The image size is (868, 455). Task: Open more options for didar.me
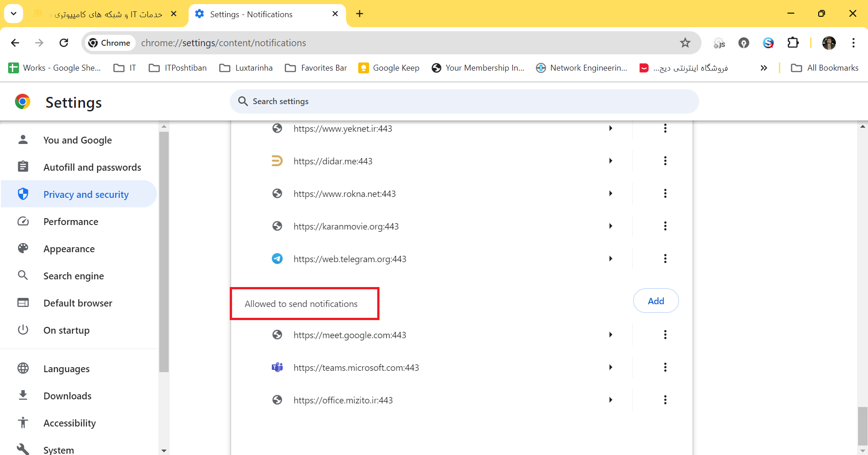[x=665, y=161]
